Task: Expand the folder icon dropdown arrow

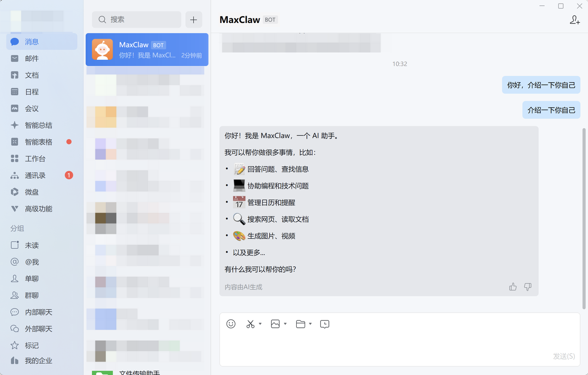Action: click(x=311, y=324)
